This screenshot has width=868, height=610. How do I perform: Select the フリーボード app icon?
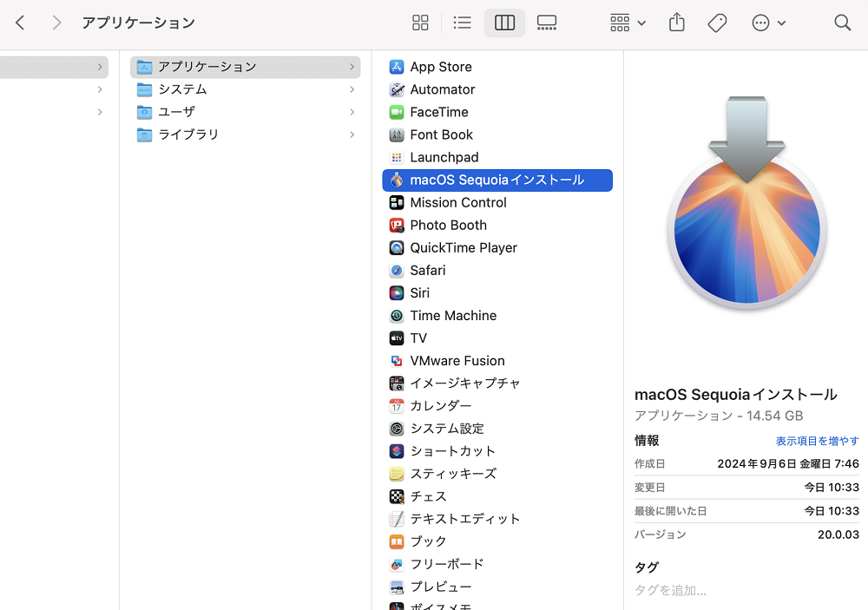tap(397, 565)
